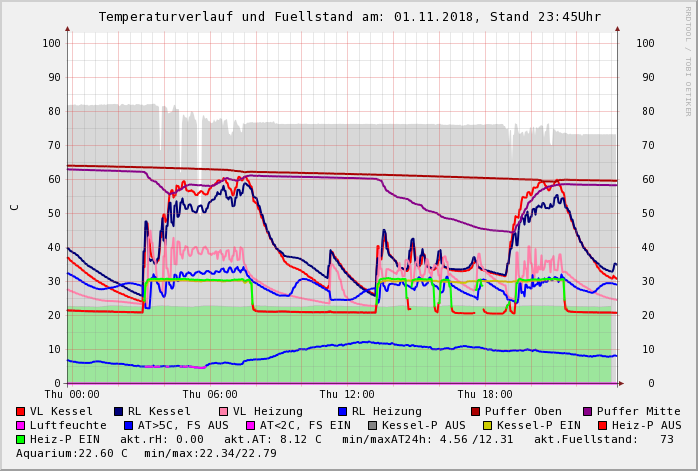This screenshot has width=698, height=471.
Task: Click the blue RL Heizung legend square
Action: 343,411
